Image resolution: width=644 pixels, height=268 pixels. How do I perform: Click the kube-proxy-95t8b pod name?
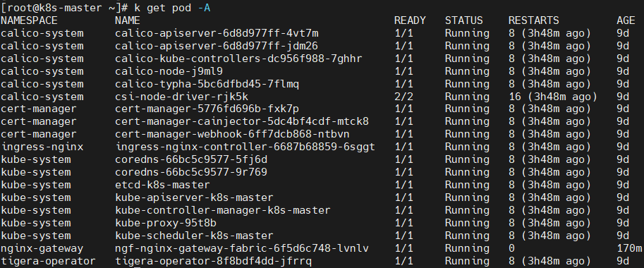tap(166, 223)
